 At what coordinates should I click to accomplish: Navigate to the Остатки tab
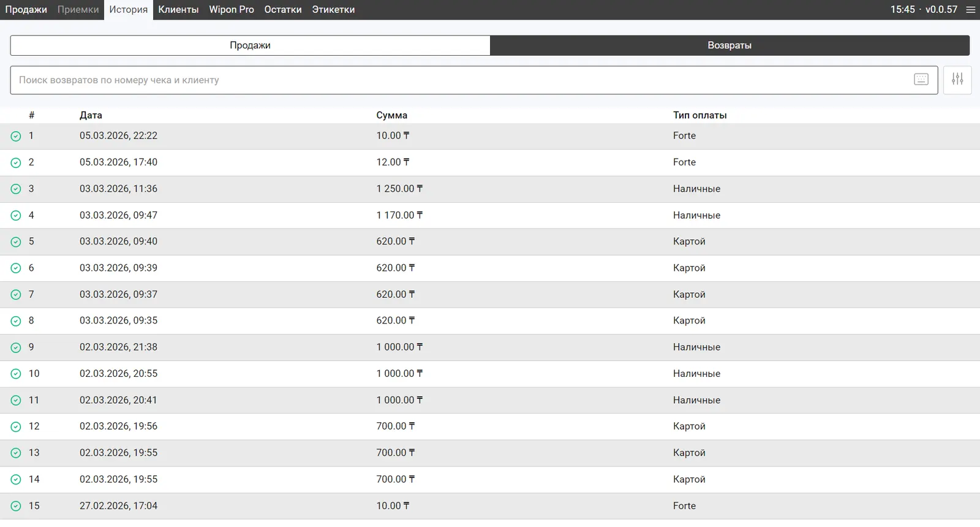(282, 10)
